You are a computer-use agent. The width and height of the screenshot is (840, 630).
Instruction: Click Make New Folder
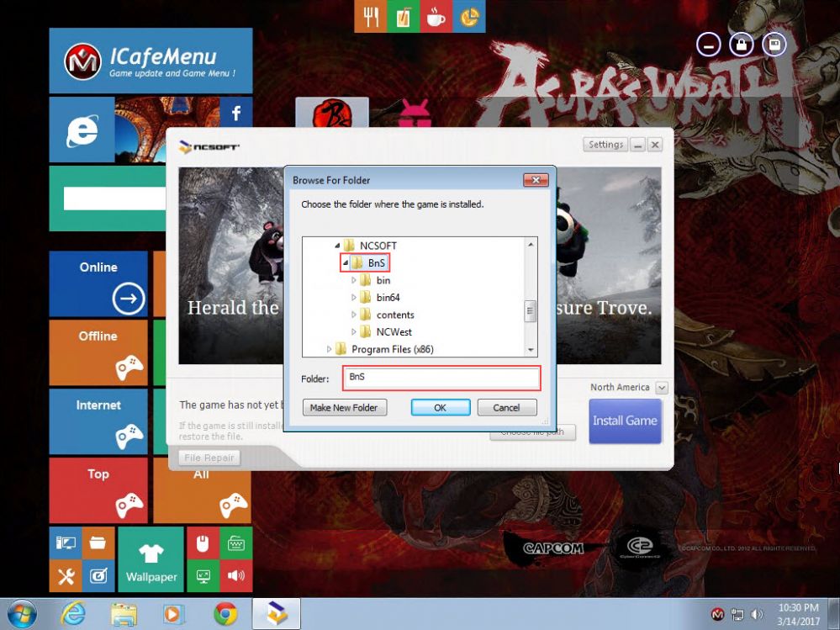345,408
